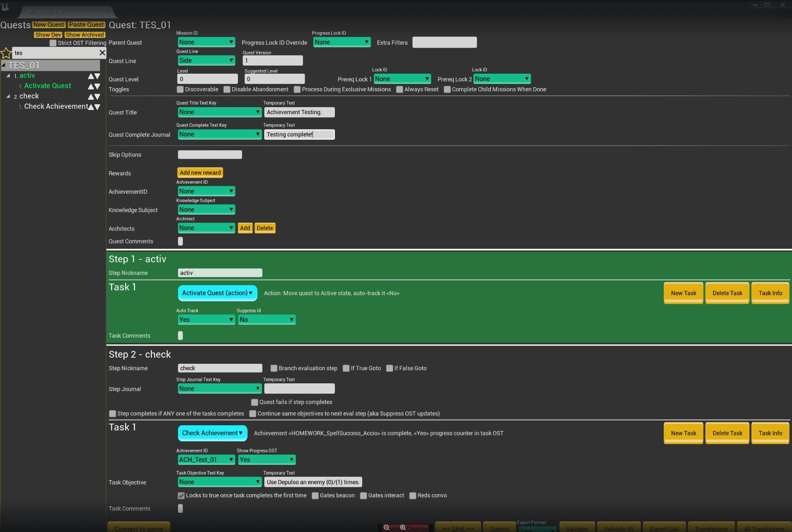The width and height of the screenshot is (792, 532).
Task: Open the Check Achievement task type dropdown
Action: [212, 433]
